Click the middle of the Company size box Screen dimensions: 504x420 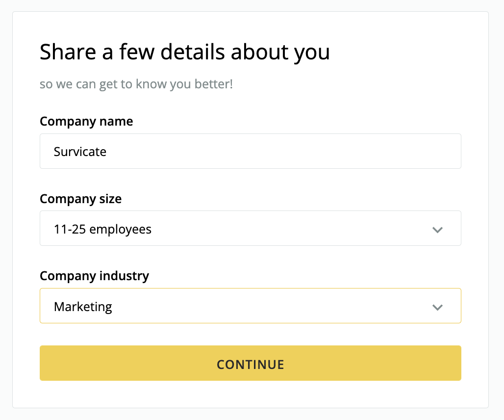(x=251, y=228)
